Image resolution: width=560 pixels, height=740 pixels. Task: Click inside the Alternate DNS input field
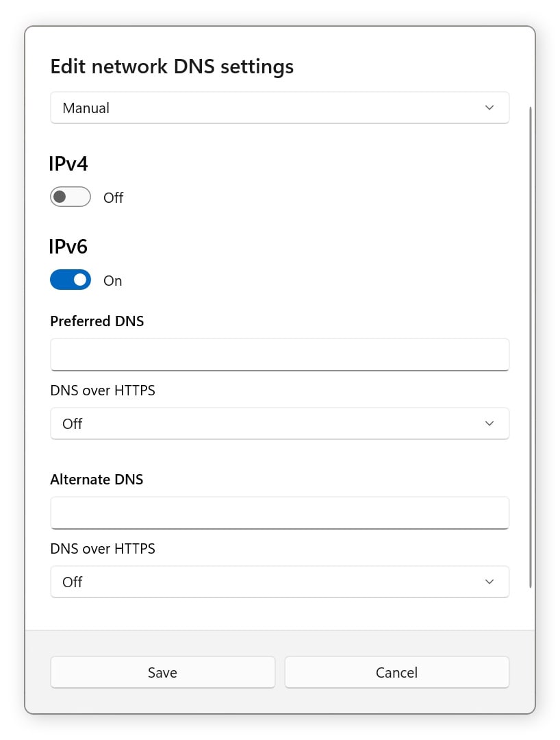(x=279, y=513)
